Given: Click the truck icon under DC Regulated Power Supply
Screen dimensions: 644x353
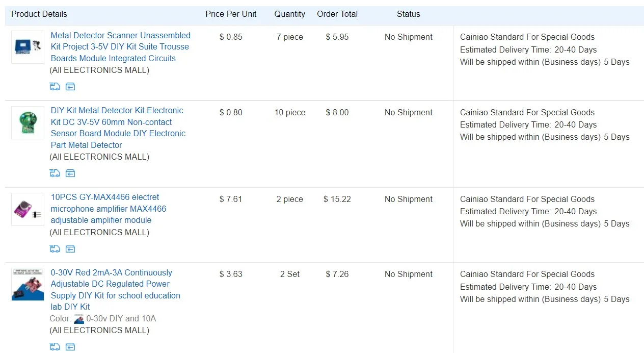Looking at the screenshot, I should coord(55,347).
